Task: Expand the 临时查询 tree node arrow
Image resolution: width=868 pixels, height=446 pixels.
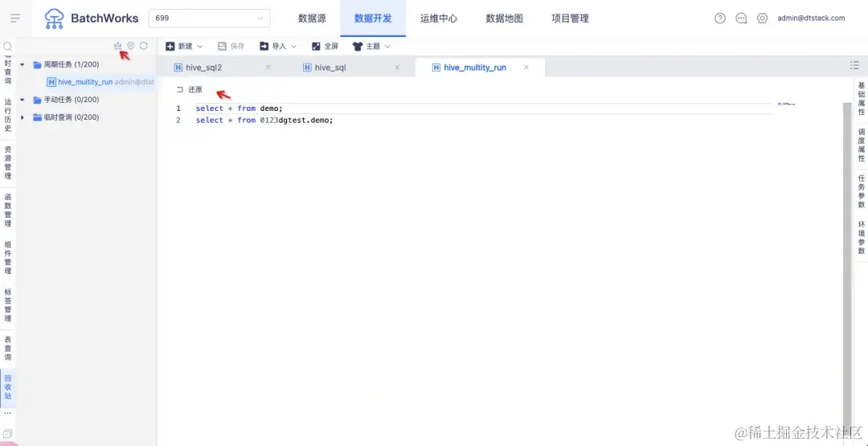Action: (23, 117)
